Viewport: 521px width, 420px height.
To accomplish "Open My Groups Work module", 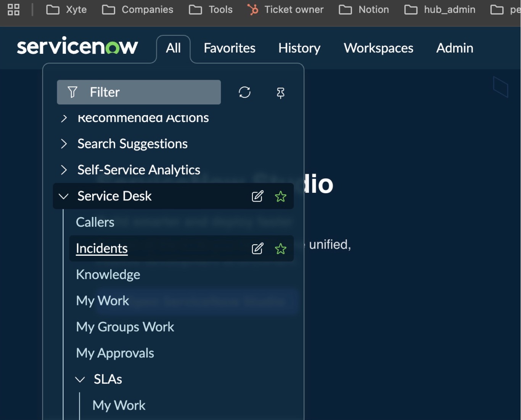I will (x=125, y=327).
